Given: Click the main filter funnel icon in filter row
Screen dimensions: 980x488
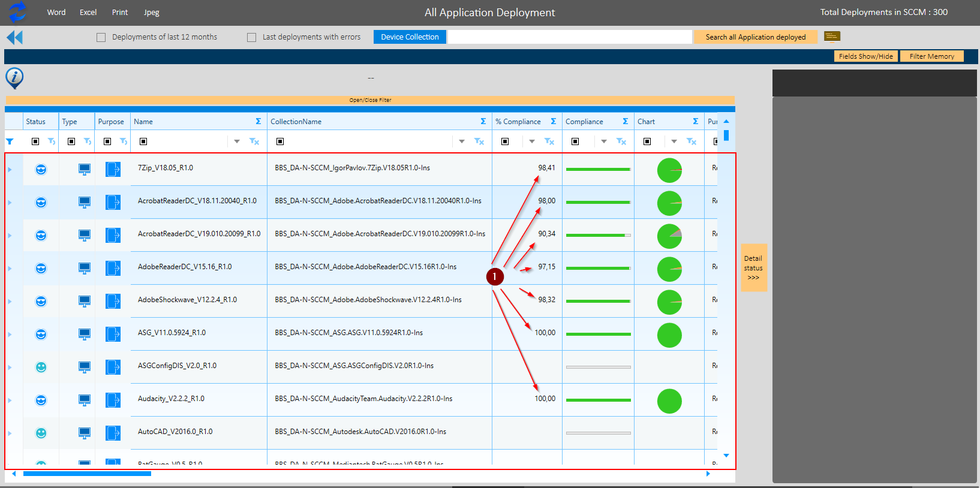Looking at the screenshot, I should tap(10, 141).
